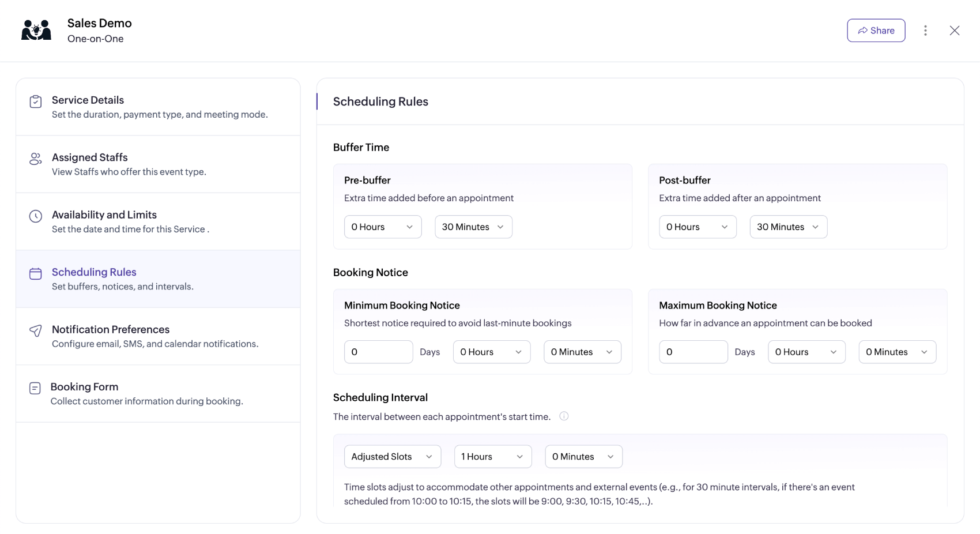
Task: Select the Availability and Limits clock icon
Action: (x=35, y=216)
